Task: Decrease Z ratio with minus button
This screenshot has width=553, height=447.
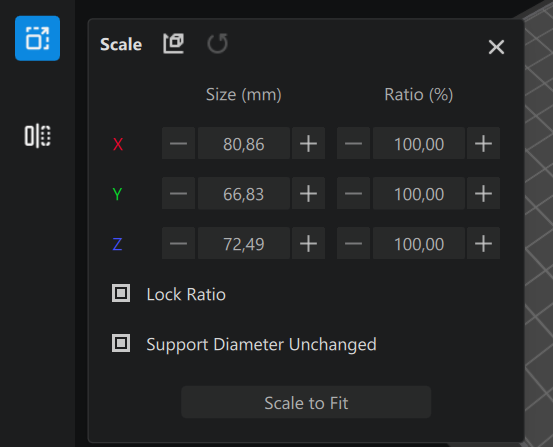Action: coord(353,243)
